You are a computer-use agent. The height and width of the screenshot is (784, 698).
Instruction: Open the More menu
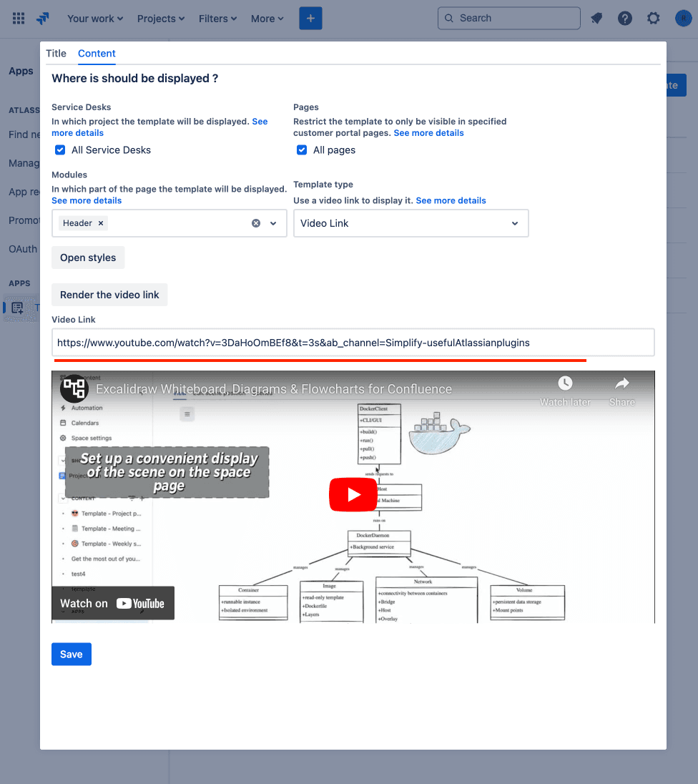pyautogui.click(x=267, y=19)
